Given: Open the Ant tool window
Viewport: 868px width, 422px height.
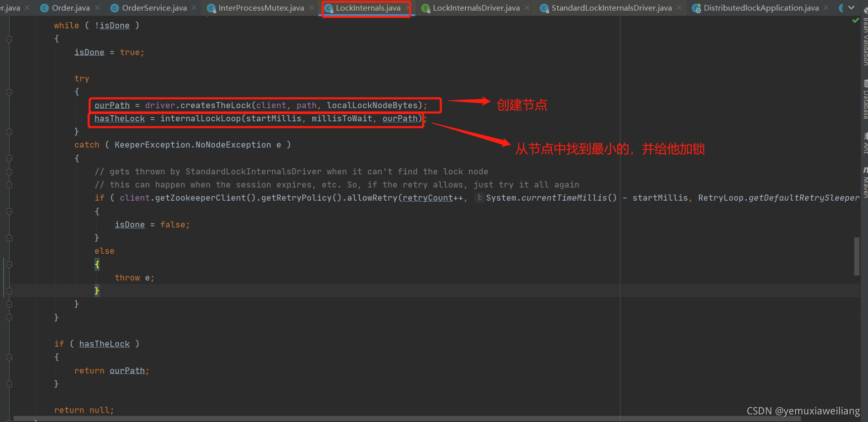Looking at the screenshot, I should pos(864,143).
